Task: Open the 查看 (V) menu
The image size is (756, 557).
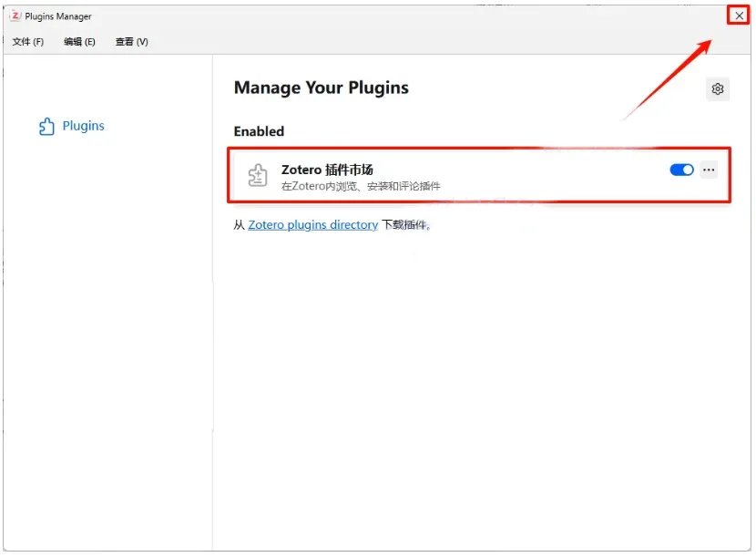Action: coord(132,42)
